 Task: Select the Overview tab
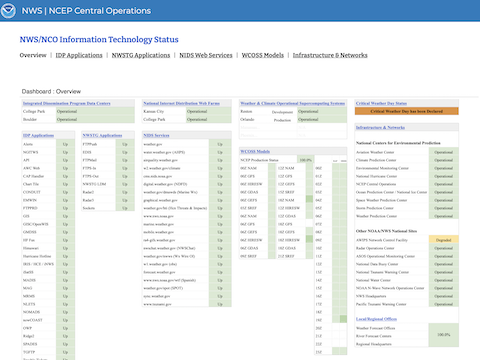[33, 55]
